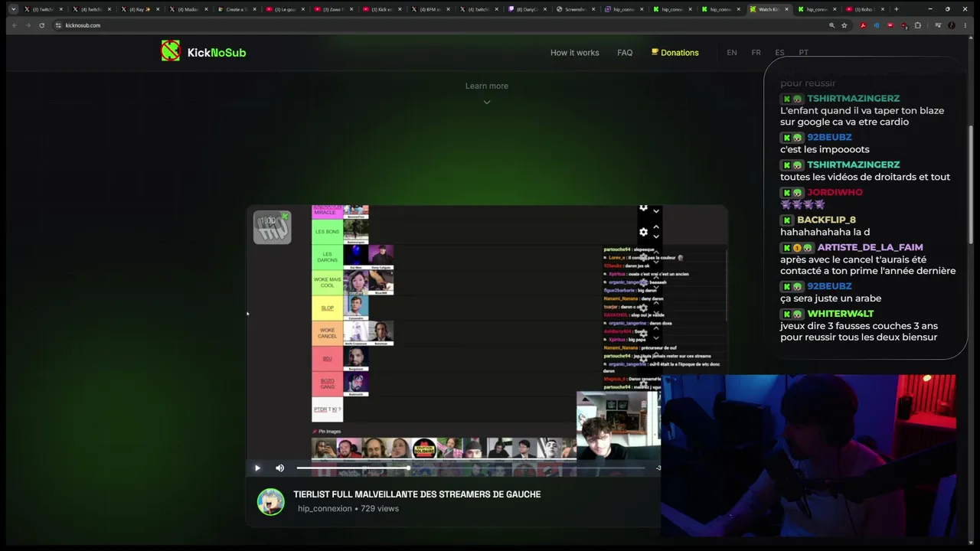
Task: Open the browser zoom magnifier icon
Action: pos(831,25)
